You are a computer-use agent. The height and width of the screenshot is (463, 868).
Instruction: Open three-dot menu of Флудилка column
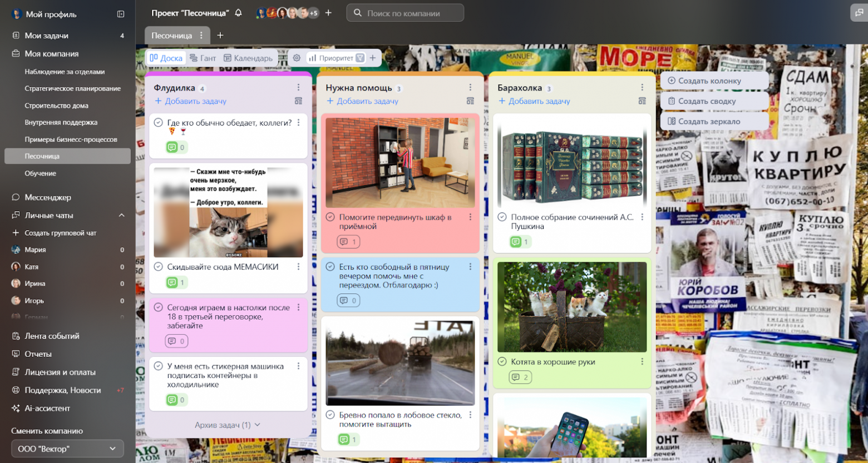pyautogui.click(x=298, y=87)
